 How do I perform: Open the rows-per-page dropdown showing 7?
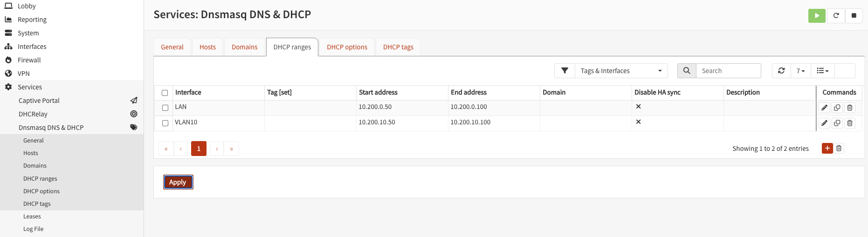800,71
